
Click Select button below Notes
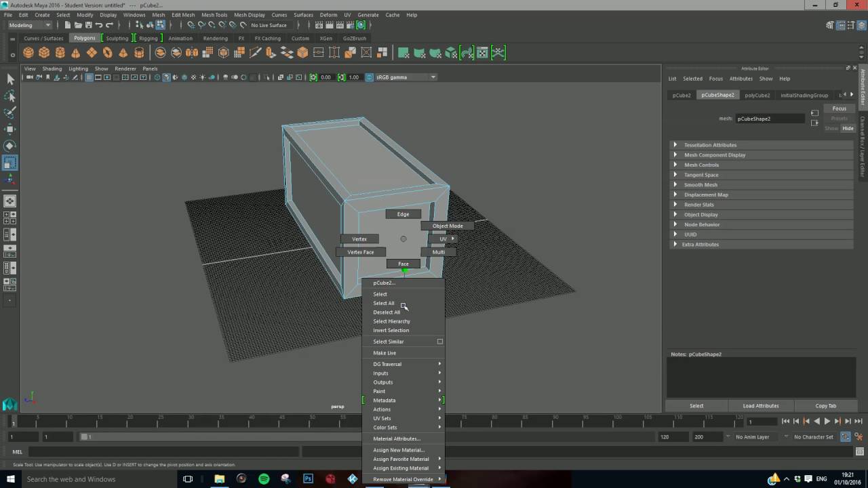click(696, 405)
